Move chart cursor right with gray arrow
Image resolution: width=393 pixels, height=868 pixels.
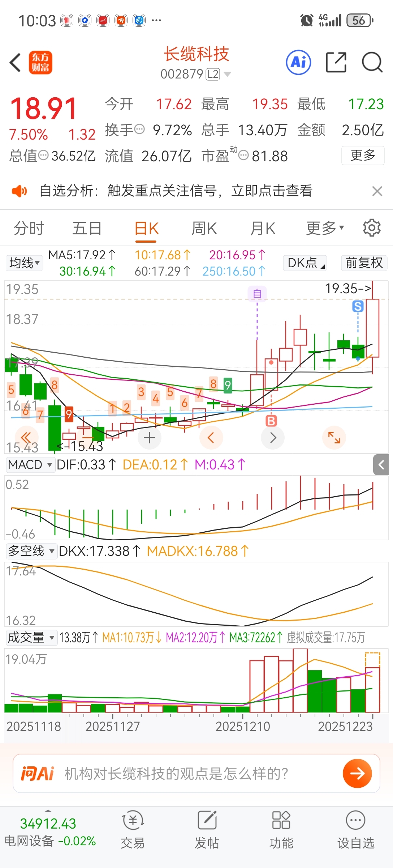(x=273, y=438)
